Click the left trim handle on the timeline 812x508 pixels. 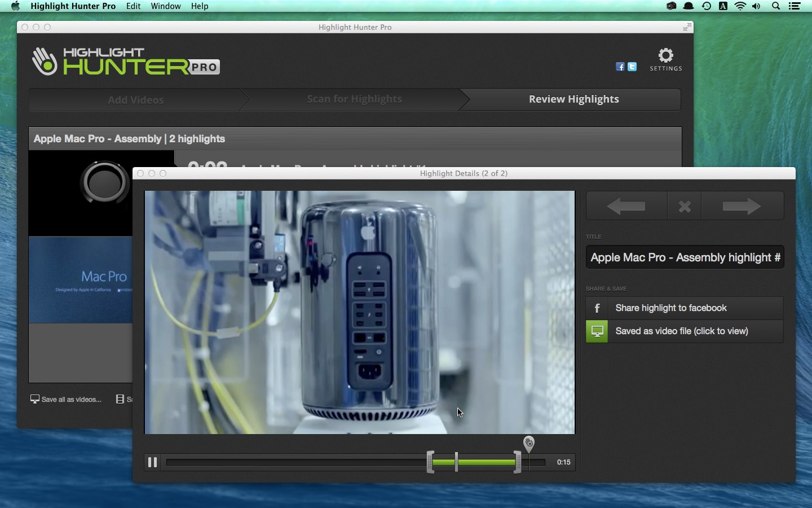[430, 462]
